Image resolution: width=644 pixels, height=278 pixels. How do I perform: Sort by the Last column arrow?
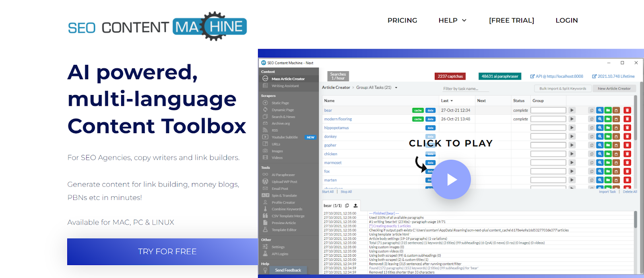(x=452, y=101)
